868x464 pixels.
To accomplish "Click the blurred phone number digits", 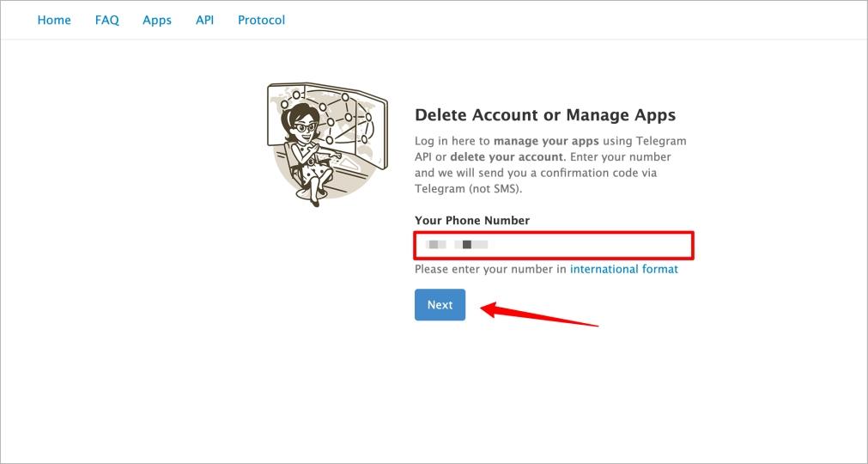I will point(458,245).
